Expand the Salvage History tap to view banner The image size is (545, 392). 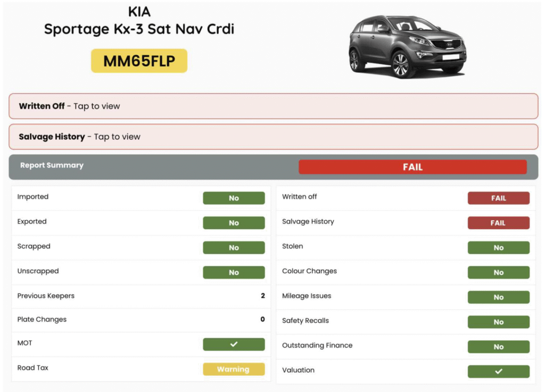[273, 137]
